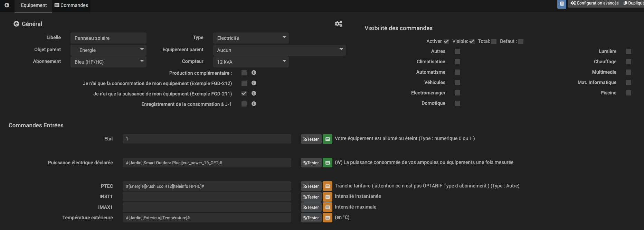Open Configuration avancée
Viewport: 644px width, 230px height.
(x=595, y=3)
